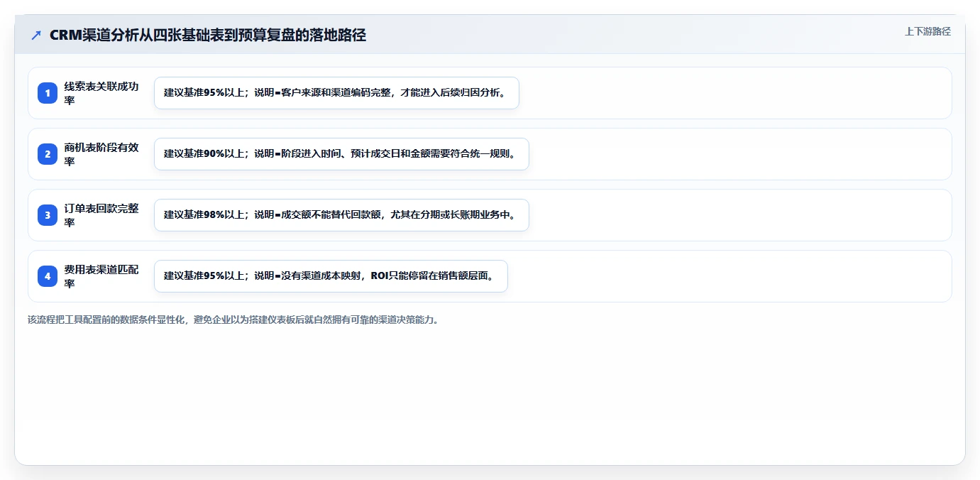Click step number 4 badge

[48, 276]
